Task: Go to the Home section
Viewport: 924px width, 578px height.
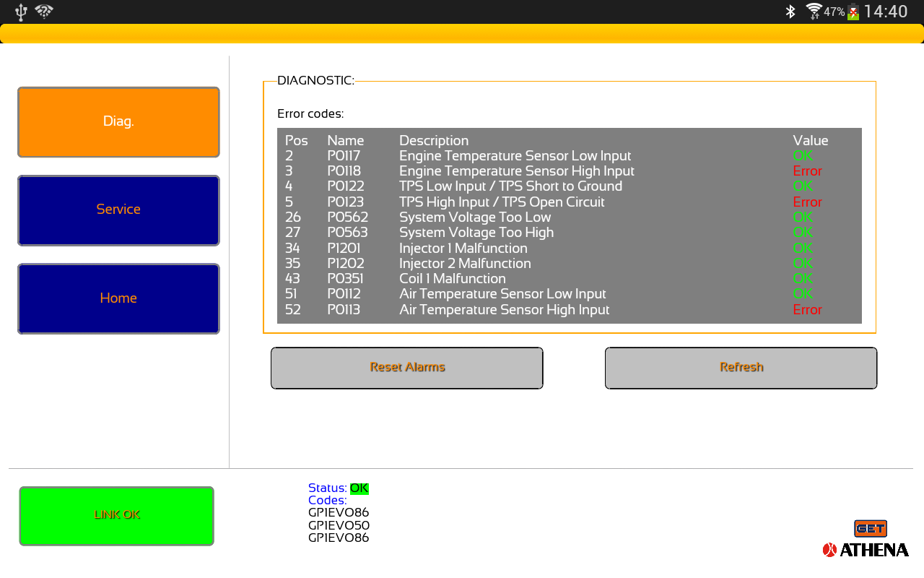Action: pos(118,298)
